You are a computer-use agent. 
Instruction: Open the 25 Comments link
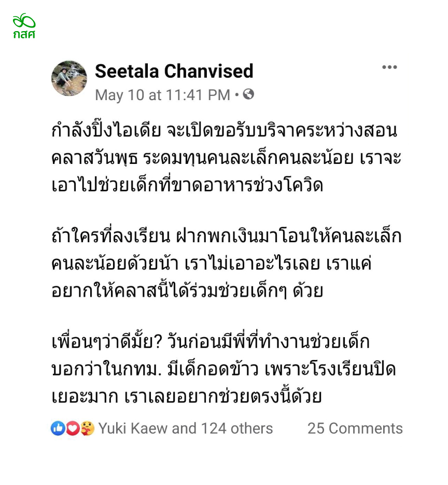tap(355, 428)
